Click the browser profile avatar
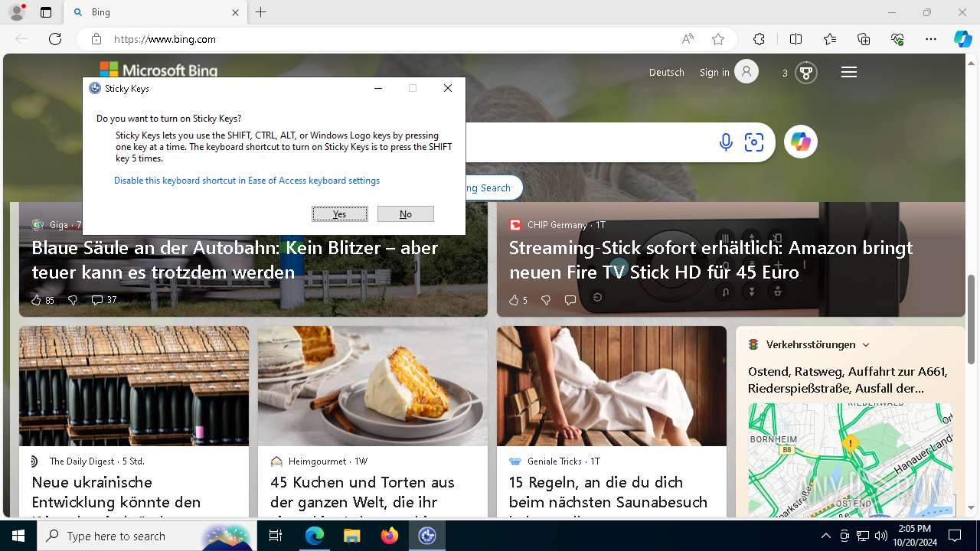 [16, 12]
